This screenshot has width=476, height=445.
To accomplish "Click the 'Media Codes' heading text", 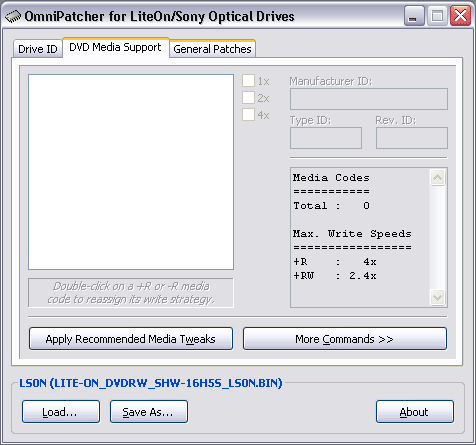I will coord(331,177).
